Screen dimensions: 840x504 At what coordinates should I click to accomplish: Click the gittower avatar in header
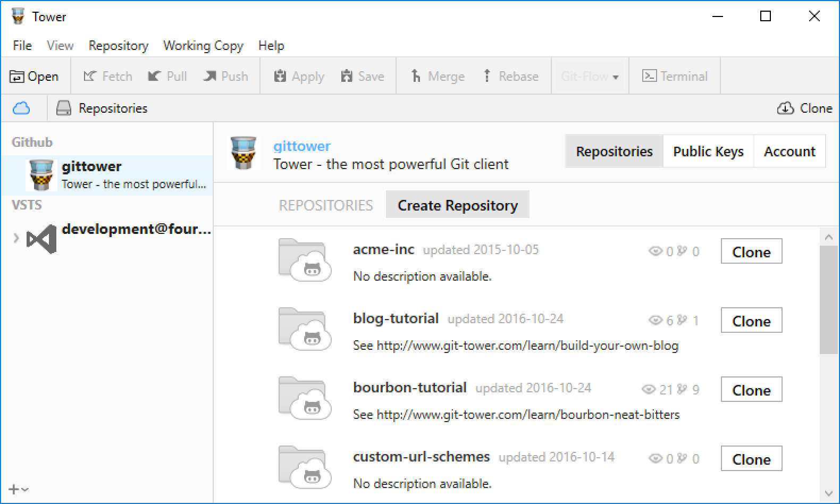(243, 153)
